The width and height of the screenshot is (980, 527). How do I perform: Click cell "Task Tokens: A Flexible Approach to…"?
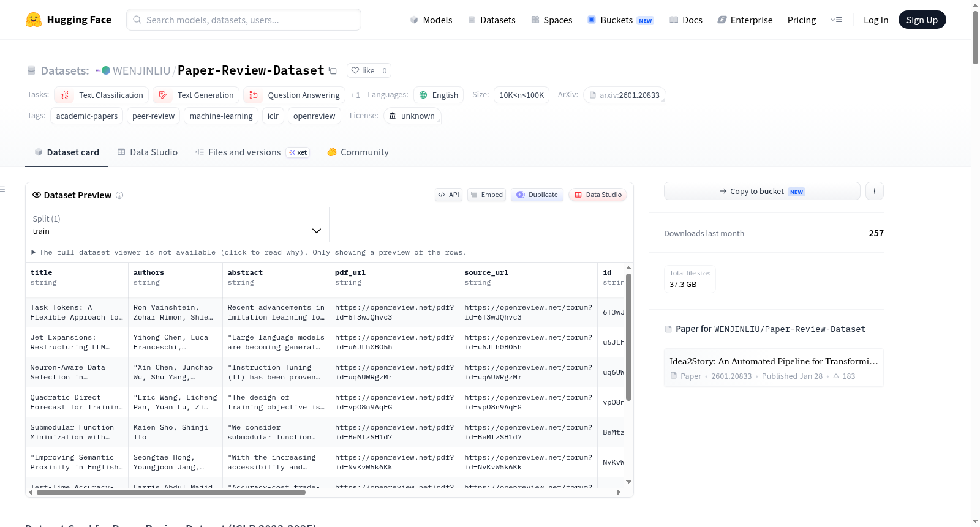click(77, 312)
